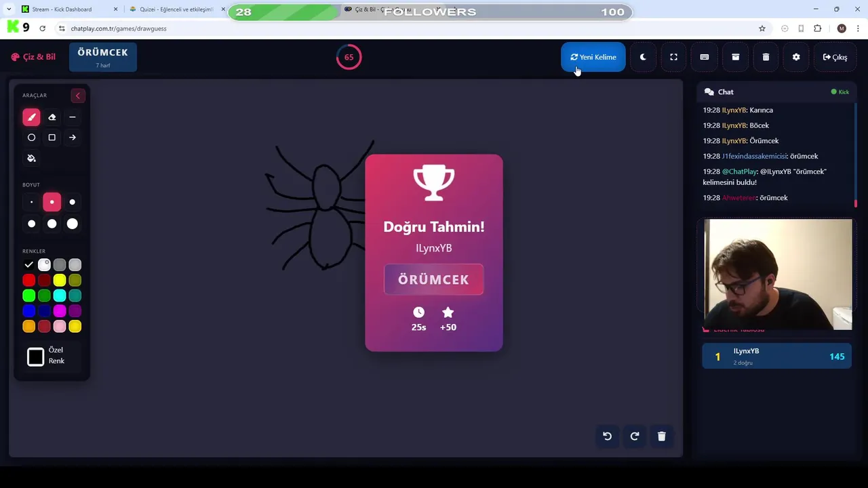Viewport: 868px width, 488px height.
Task: Pick the blue color swatch
Action: 28,311
